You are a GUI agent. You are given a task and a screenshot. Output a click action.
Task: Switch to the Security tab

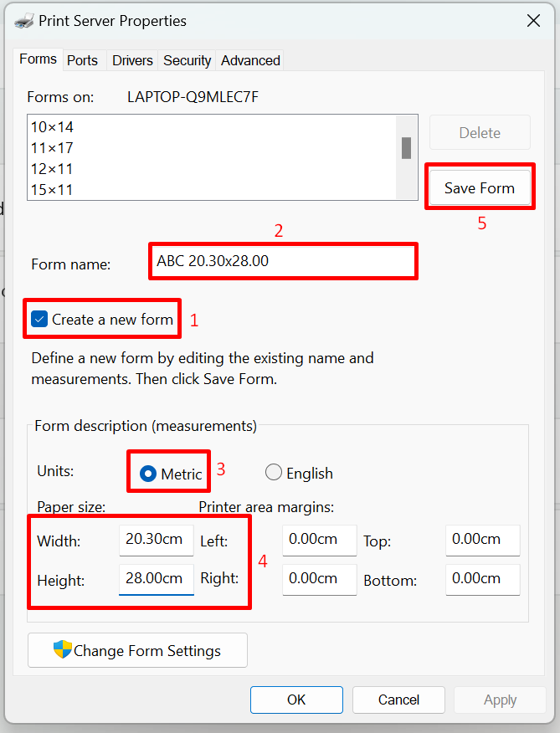click(x=187, y=60)
